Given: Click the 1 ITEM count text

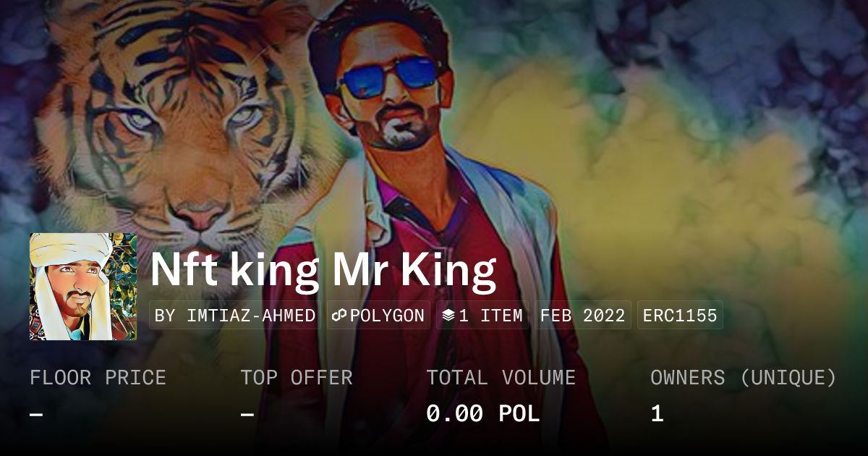Looking at the screenshot, I should (x=490, y=316).
